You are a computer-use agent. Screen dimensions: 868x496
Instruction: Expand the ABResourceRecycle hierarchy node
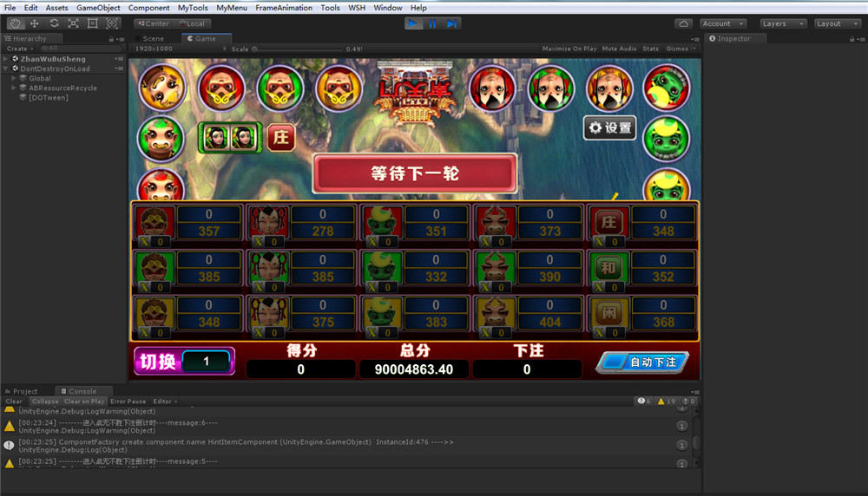tap(14, 88)
